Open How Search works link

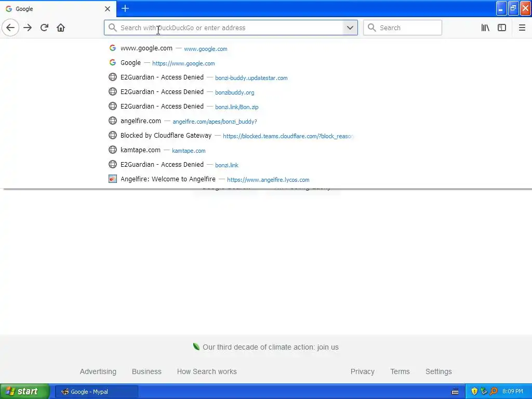click(207, 371)
